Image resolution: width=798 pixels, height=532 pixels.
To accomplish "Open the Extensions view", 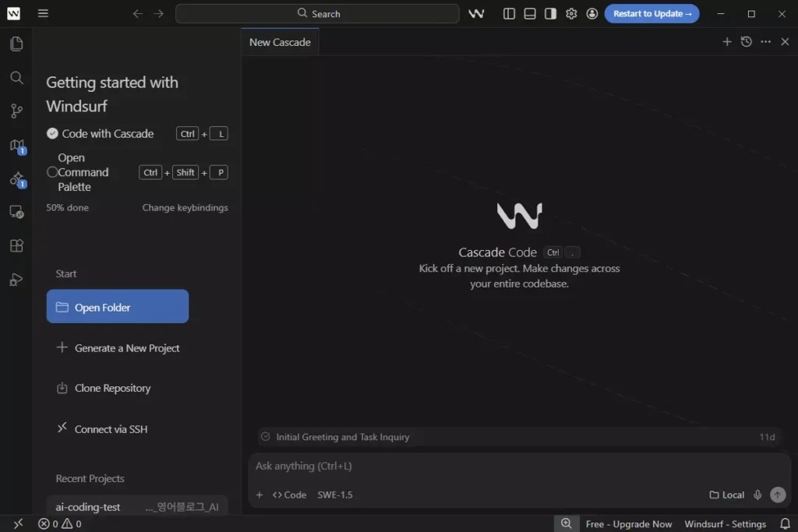I will (x=16, y=245).
